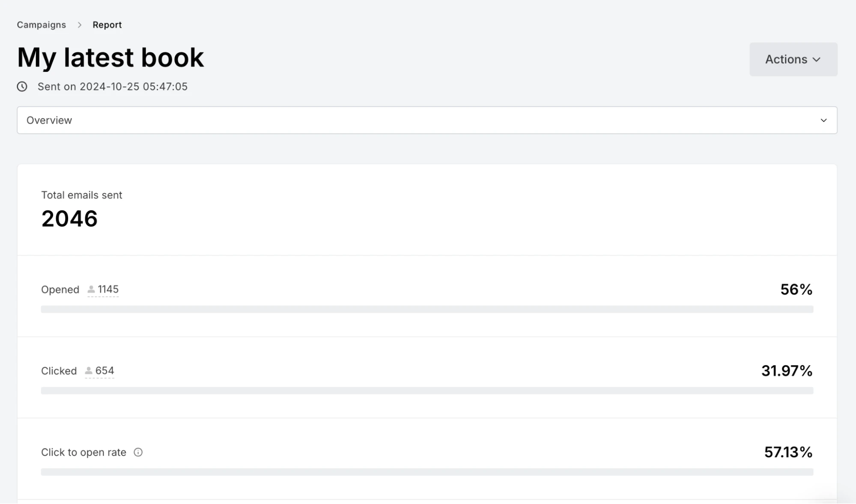
Task: Click the Clicked rate progress bar
Action: point(427,391)
